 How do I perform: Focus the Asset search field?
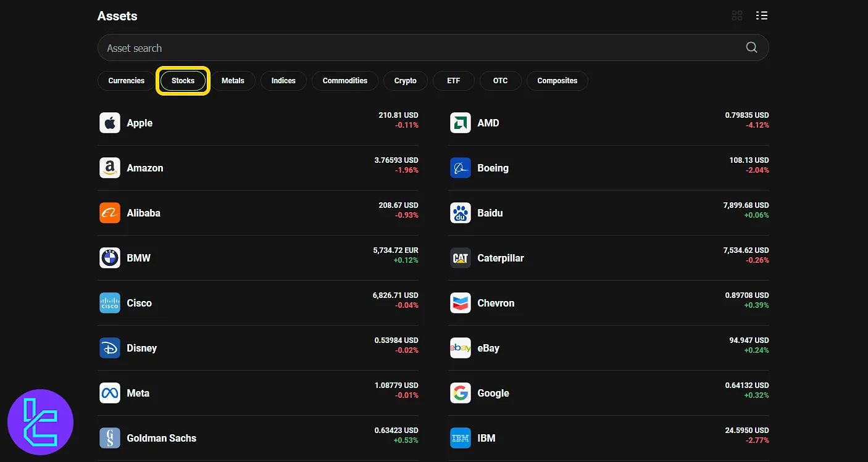pos(433,47)
